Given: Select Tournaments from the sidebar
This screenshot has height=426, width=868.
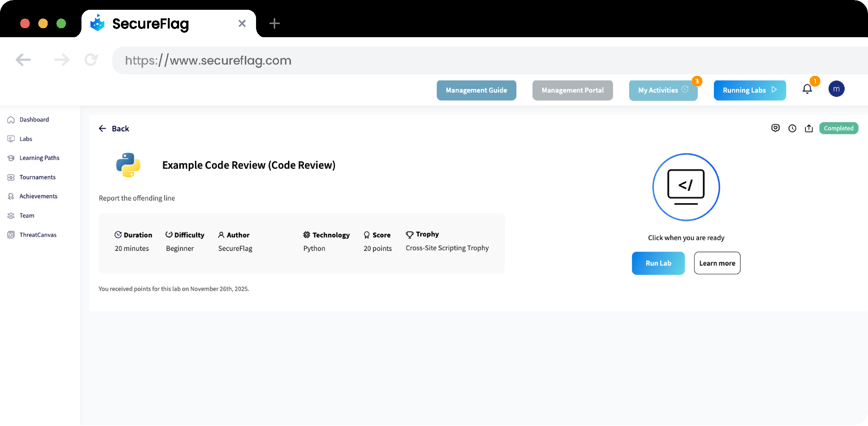Looking at the screenshot, I should [37, 177].
